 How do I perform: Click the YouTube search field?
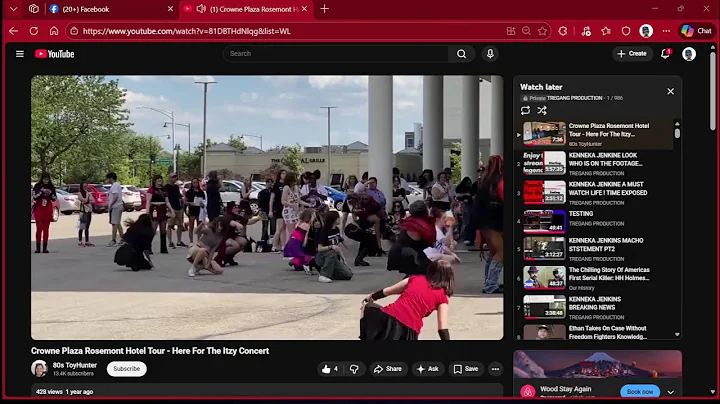(336, 54)
